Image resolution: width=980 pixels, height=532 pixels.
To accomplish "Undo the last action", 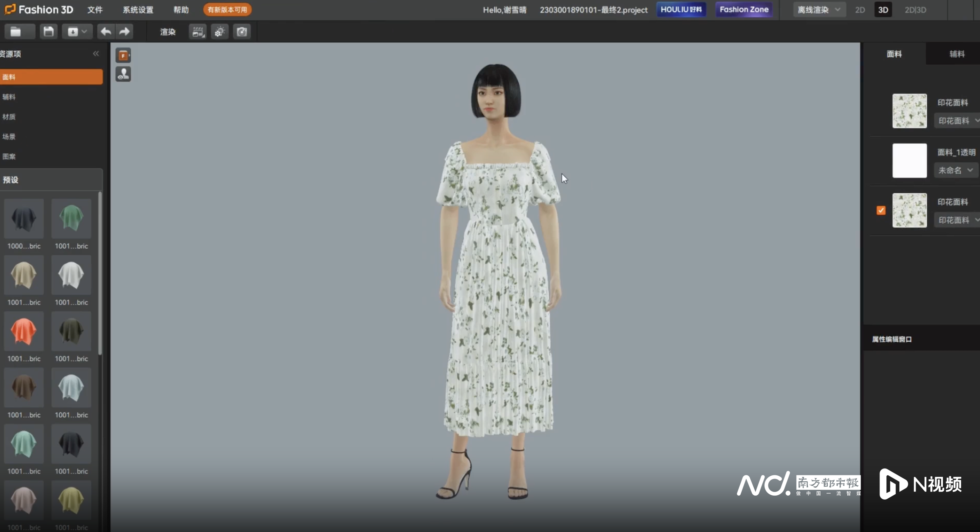I will 106,31.
